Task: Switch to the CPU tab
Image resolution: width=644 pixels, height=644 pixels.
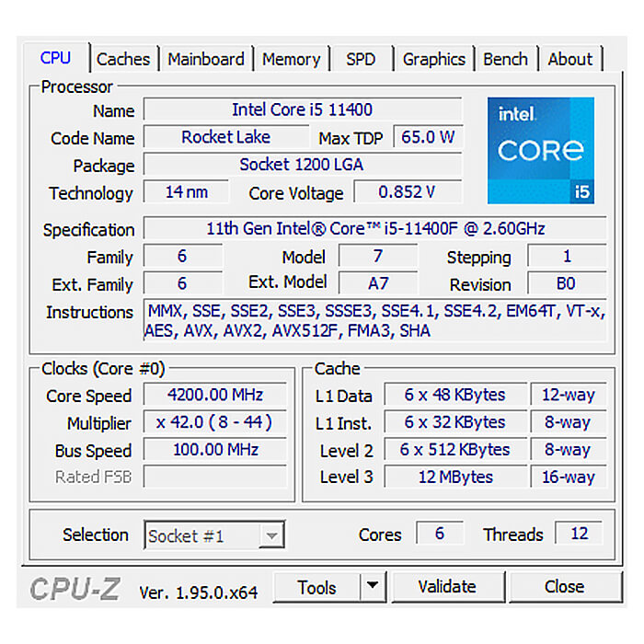Action: click(x=56, y=58)
